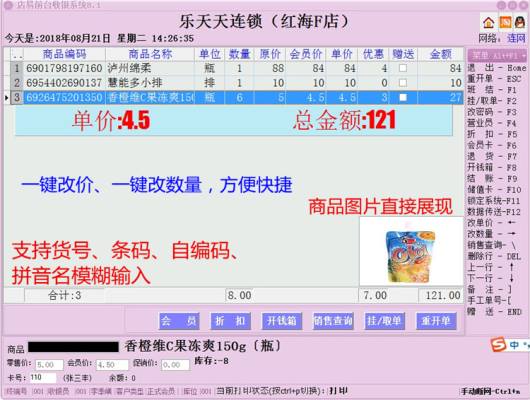Screen dimensions: 530x400
Task: Select menu item 改单价
Action: click(x=491, y=223)
